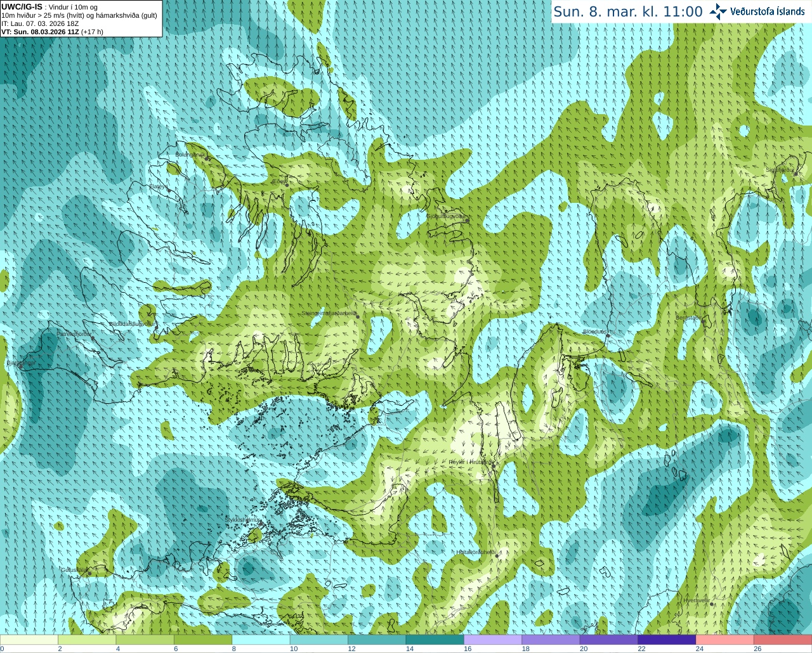This screenshot has width=812, height=653.
Task: Click the Steingrímsfjarðarheiði station label
Action: [x=329, y=313]
